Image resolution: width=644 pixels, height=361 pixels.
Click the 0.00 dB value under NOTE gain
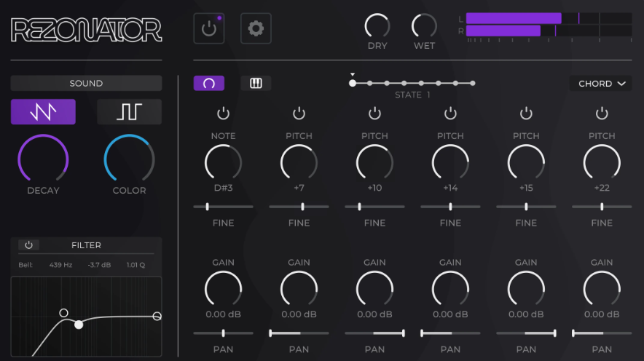coord(224,314)
